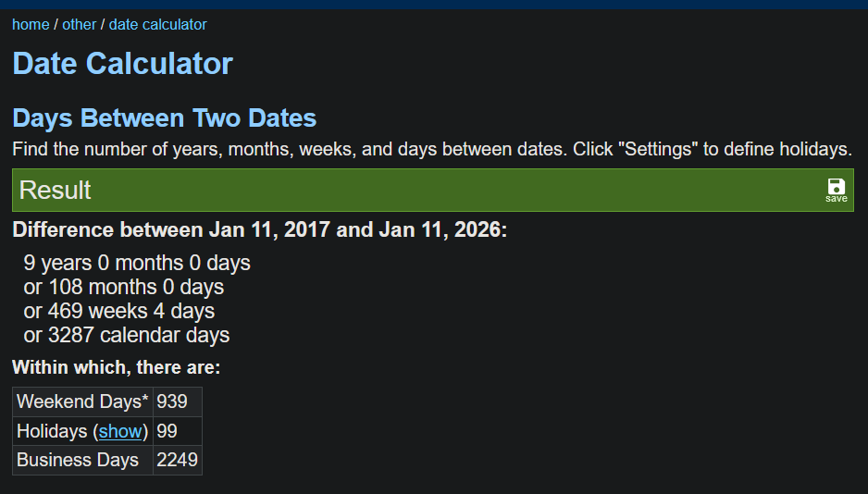Image resolution: width=868 pixels, height=494 pixels.
Task: Click the 'Weekend Days*' table cell
Action: click(x=82, y=401)
